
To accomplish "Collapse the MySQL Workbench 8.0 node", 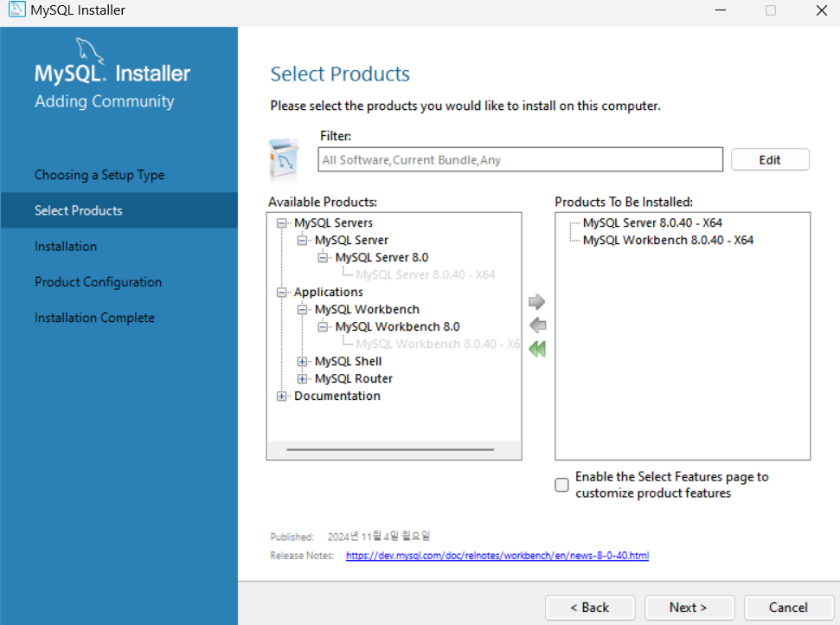I will pos(323,326).
